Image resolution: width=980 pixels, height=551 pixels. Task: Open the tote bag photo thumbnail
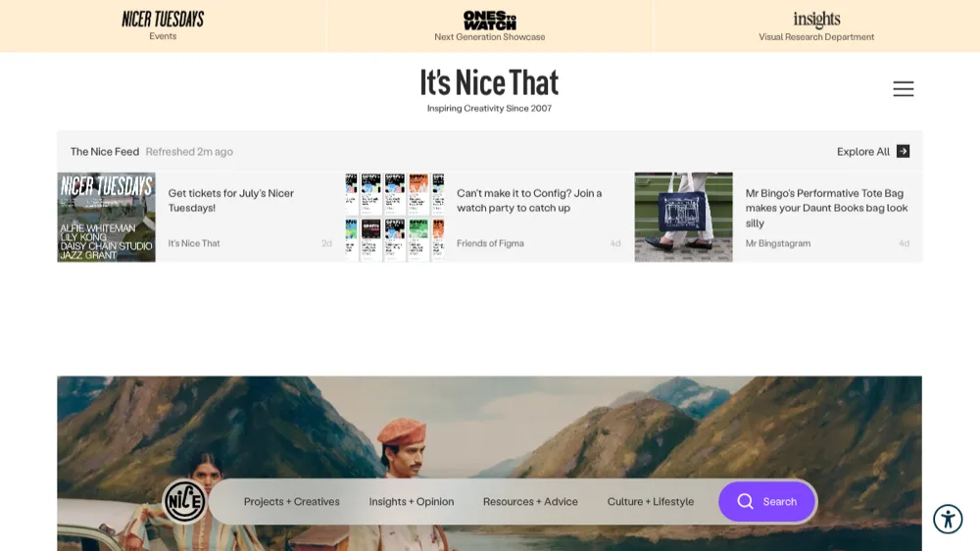pos(684,217)
